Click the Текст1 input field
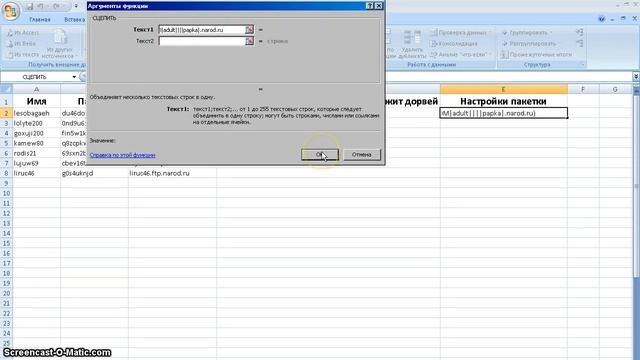This screenshot has height=360, width=640. tap(202, 30)
